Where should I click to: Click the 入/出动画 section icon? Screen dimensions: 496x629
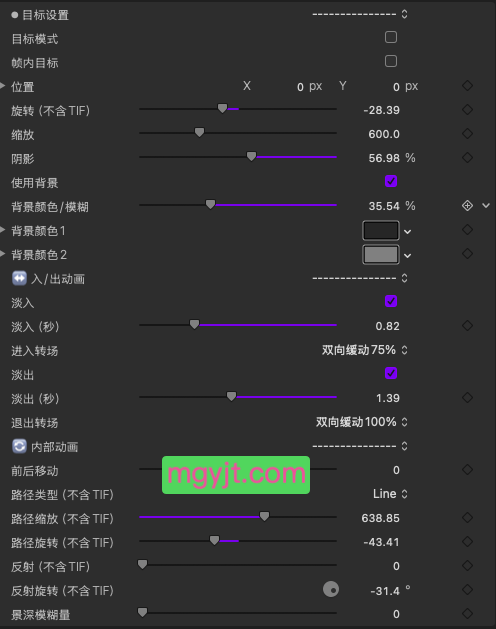click(19, 278)
